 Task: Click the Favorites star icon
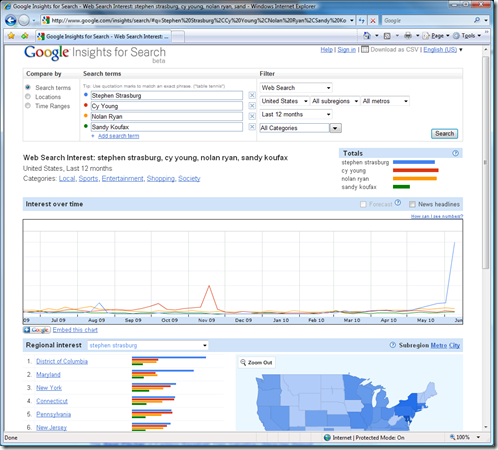click(11, 36)
